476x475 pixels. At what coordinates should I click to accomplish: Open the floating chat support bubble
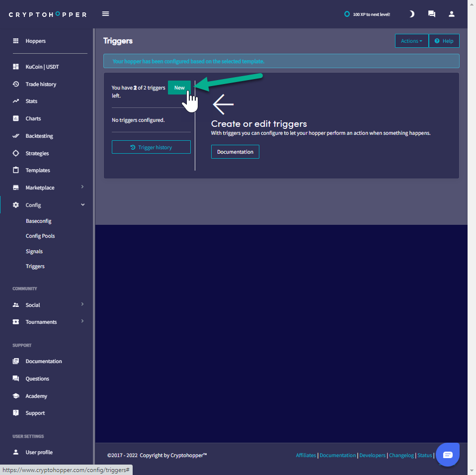pos(447,455)
